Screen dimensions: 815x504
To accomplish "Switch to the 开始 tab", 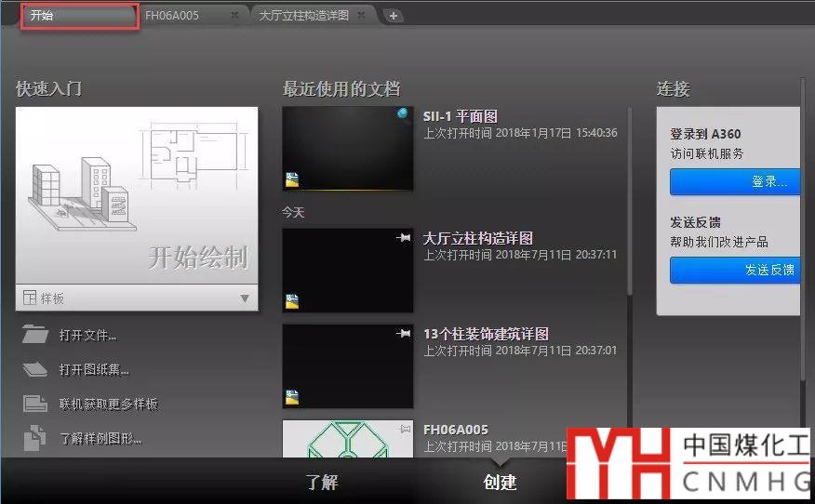I will pyautogui.click(x=79, y=16).
